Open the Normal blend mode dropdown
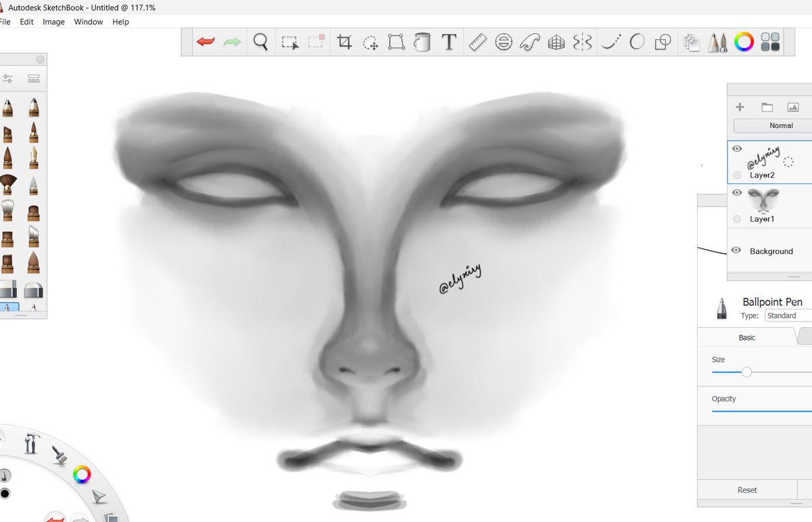Viewport: 812px width, 522px height. [x=773, y=126]
